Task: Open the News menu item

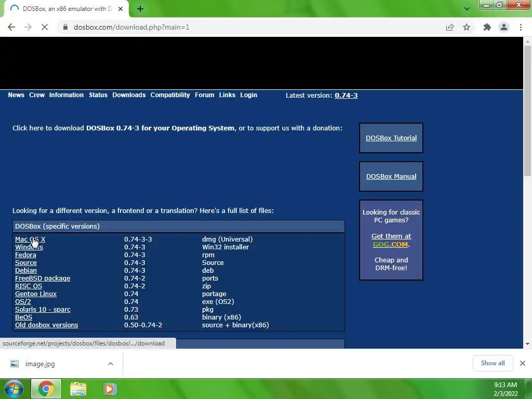Action: (16, 95)
